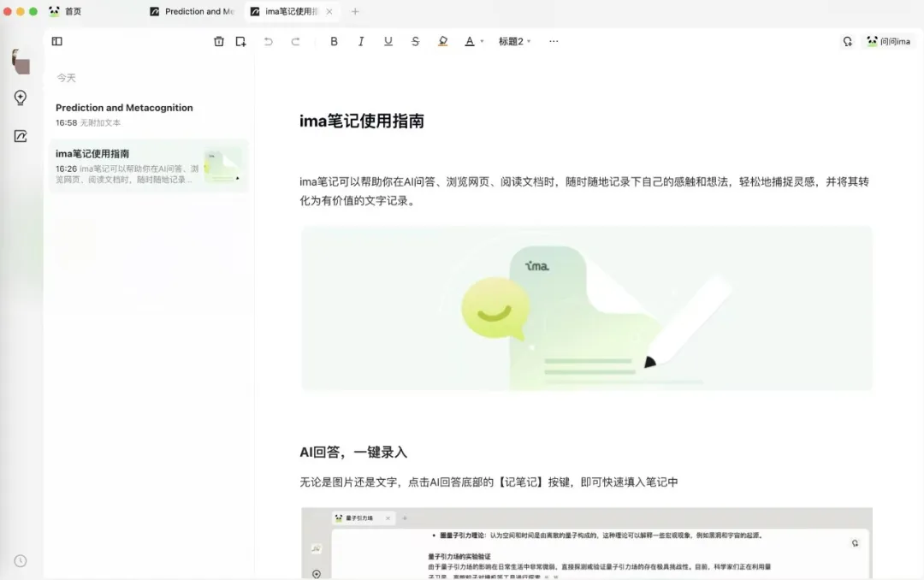Select the ima笔记使用指南 tab
The height and width of the screenshot is (580, 924).
pos(287,11)
